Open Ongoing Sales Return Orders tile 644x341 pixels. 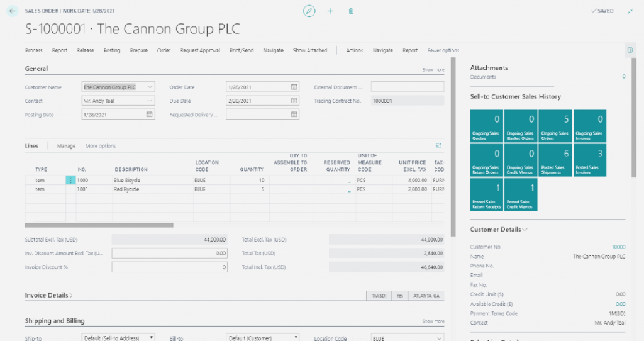pyautogui.click(x=487, y=160)
